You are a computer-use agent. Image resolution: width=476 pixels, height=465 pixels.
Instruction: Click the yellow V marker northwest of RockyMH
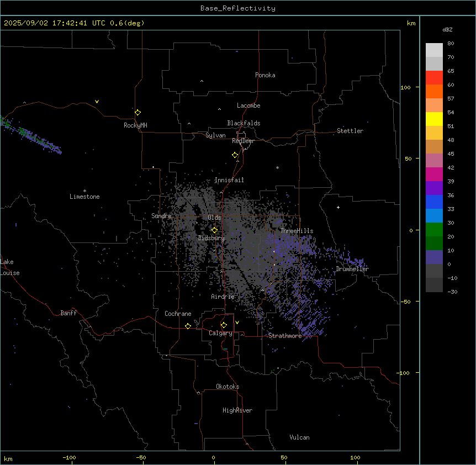97,102
